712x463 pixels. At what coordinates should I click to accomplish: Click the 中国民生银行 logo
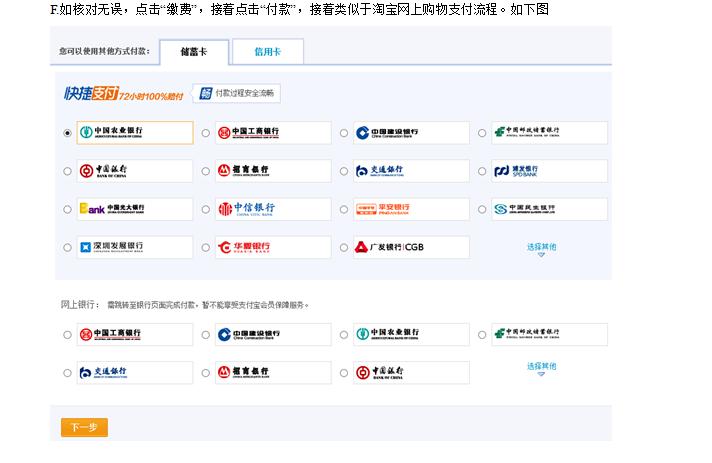point(549,209)
